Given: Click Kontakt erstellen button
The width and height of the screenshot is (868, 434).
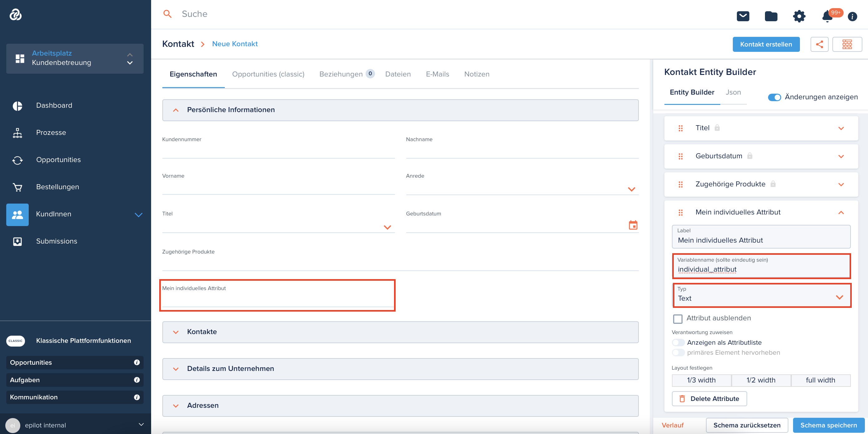Looking at the screenshot, I should pyautogui.click(x=766, y=44).
